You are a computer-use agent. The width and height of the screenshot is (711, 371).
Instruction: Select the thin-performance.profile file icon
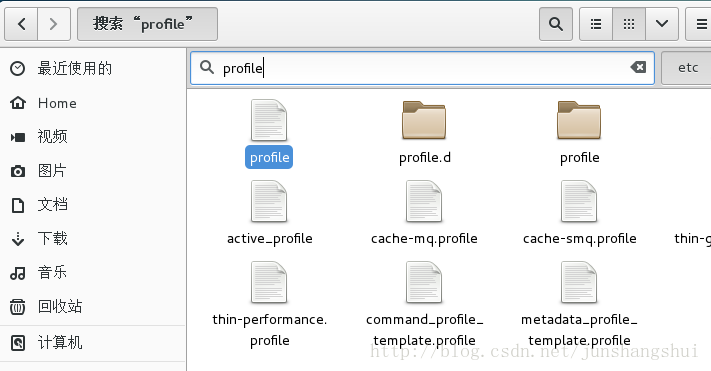[269, 282]
